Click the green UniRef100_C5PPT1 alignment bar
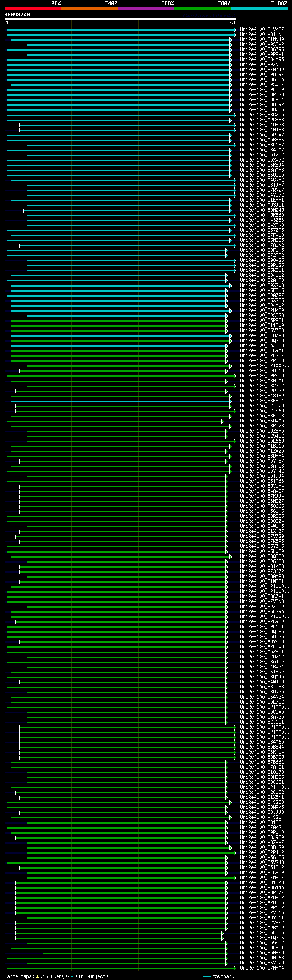The width and height of the screenshot is (292, 980). point(119,321)
